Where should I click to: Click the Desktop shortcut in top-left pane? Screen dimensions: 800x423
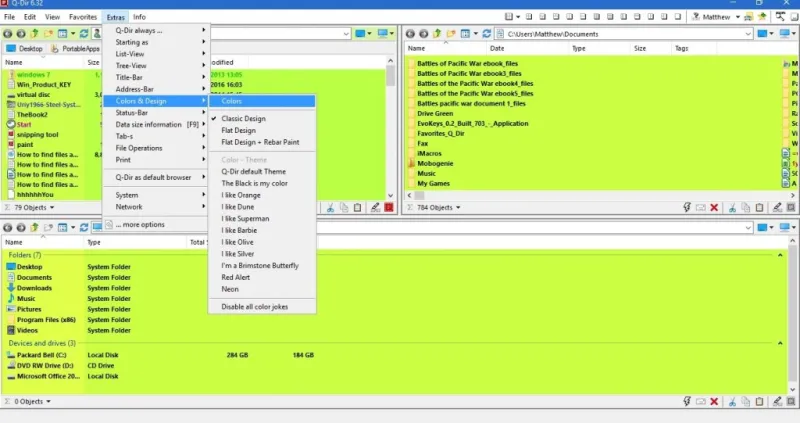(24, 48)
